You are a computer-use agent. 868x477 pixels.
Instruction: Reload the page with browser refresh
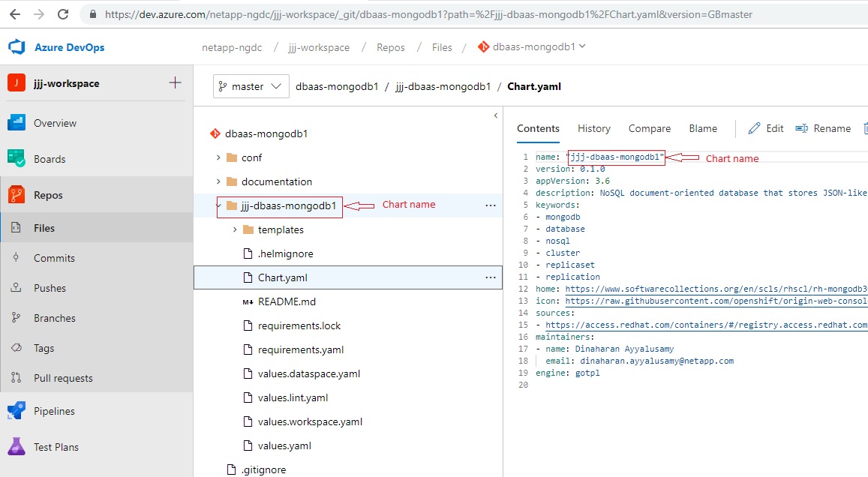point(63,14)
